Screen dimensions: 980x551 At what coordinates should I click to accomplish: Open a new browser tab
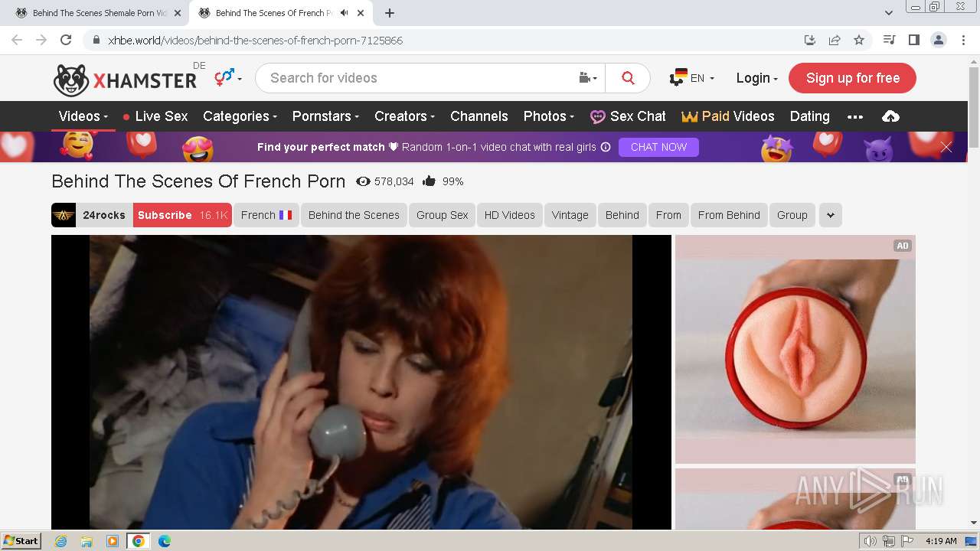tap(390, 13)
